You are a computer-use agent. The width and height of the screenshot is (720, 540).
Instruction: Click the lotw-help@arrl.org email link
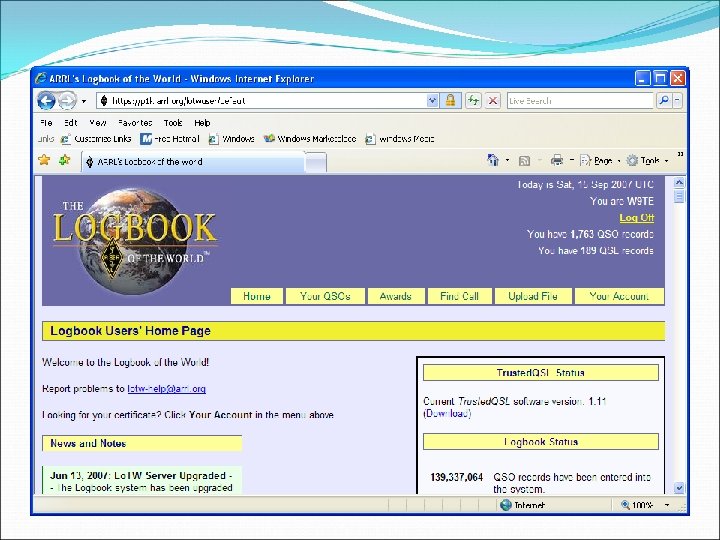click(167, 388)
